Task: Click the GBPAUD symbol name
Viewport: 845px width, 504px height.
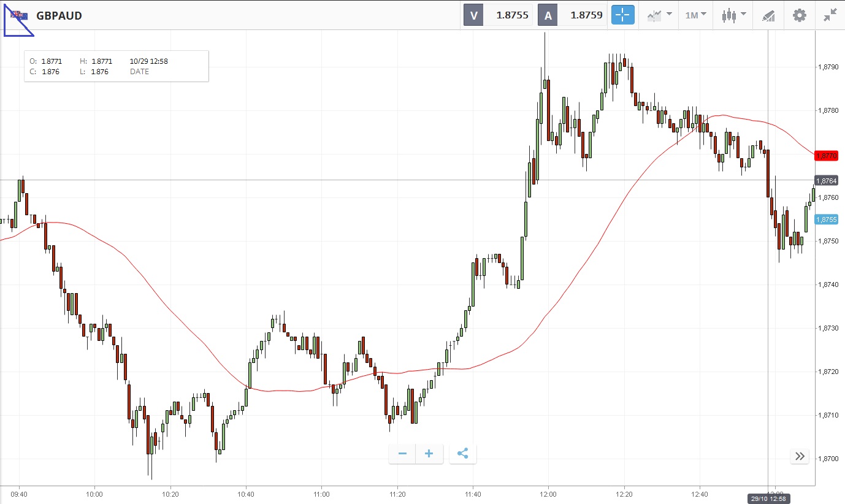Action: point(59,15)
